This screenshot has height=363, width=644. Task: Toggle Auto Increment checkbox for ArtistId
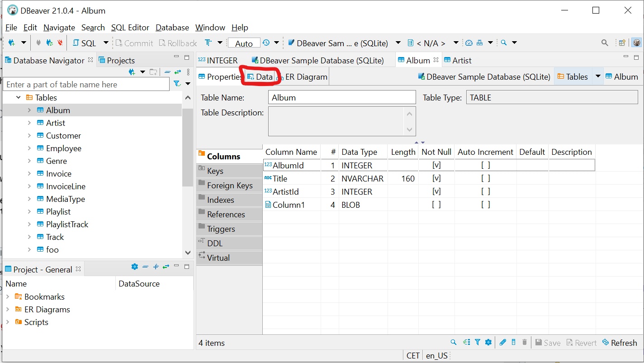(485, 192)
